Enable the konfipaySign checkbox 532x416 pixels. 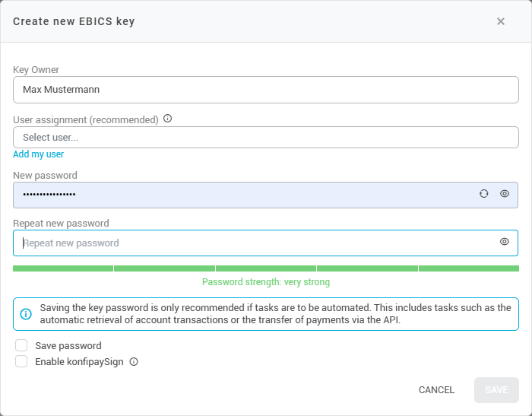[x=21, y=361]
